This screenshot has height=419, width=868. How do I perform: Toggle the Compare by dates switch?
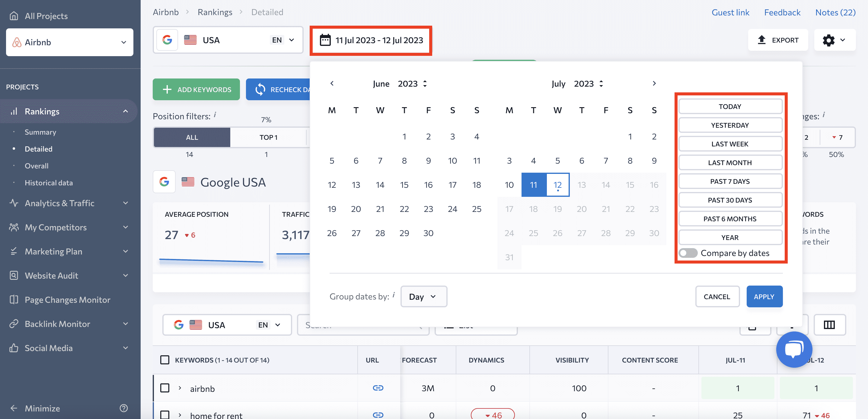coord(688,253)
